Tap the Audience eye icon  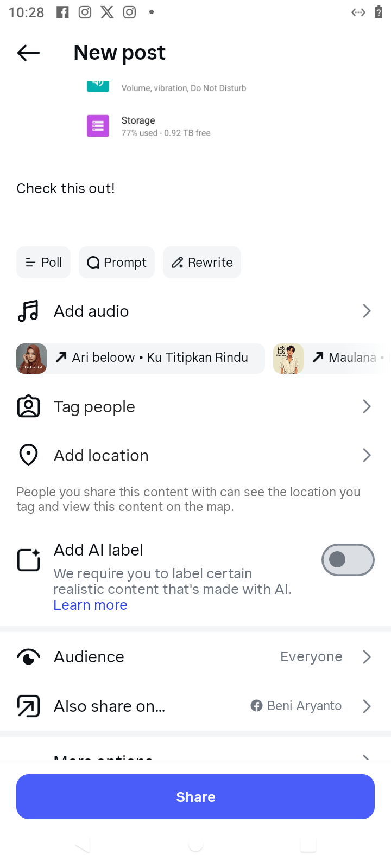click(28, 657)
